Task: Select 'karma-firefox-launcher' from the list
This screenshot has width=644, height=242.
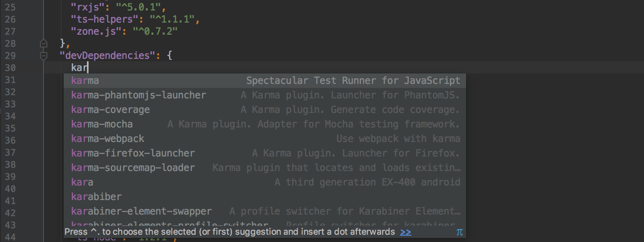Action: pos(265,153)
